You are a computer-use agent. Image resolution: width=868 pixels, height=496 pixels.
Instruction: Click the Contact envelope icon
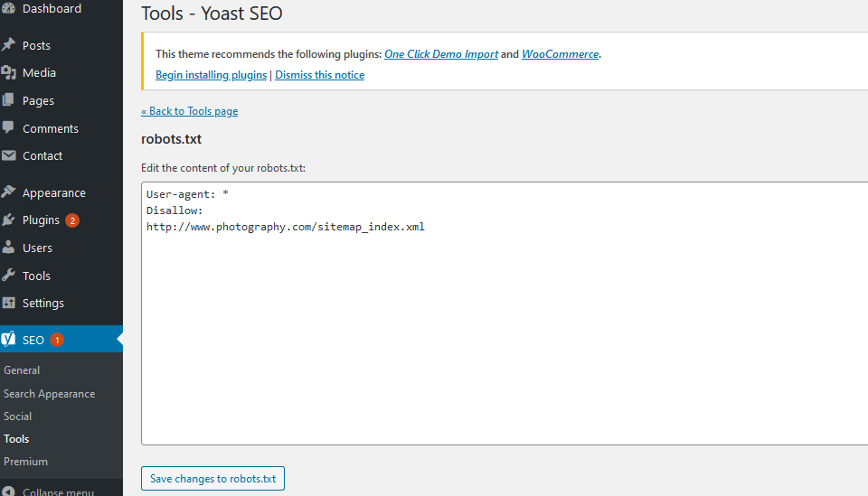[8, 155]
